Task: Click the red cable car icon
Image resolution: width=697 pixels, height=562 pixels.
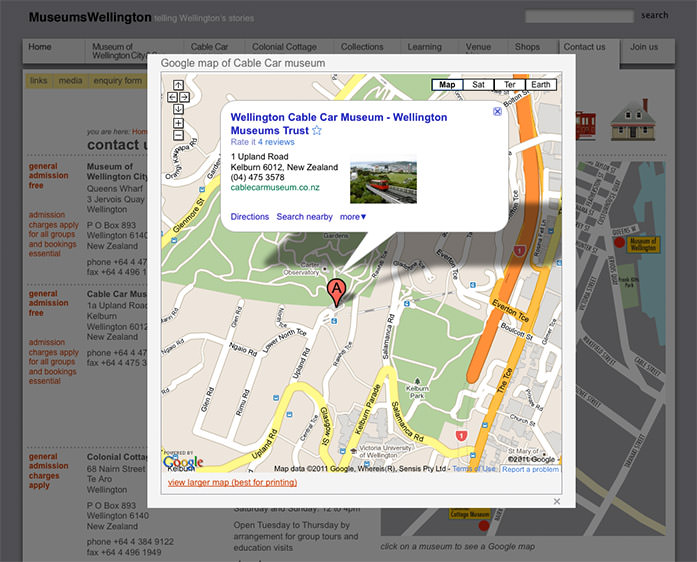Action: coord(585,126)
